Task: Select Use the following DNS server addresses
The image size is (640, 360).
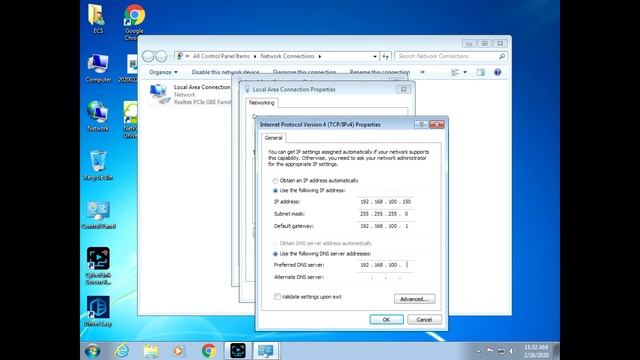Action: click(275, 254)
